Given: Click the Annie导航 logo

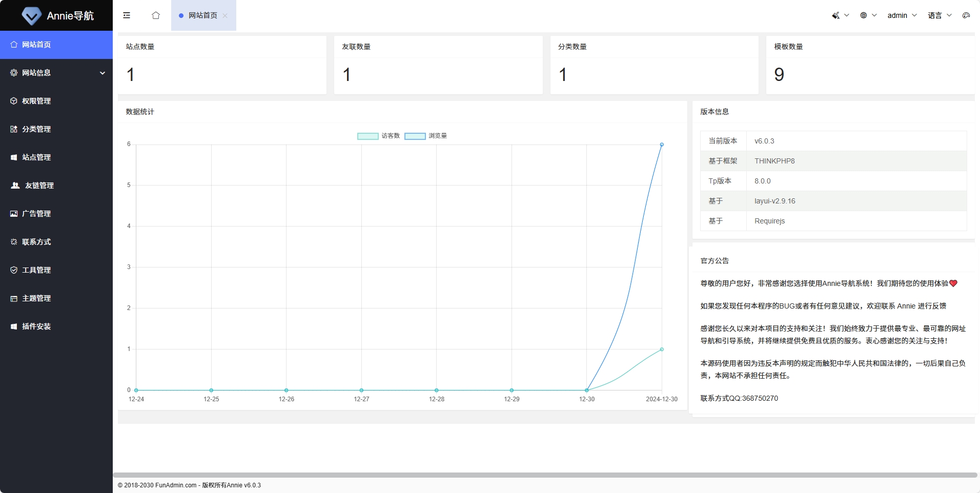Looking at the screenshot, I should point(56,15).
